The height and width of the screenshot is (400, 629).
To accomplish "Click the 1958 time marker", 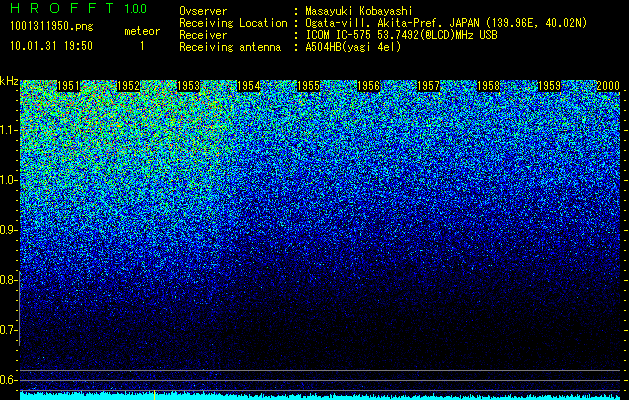I will [489, 86].
